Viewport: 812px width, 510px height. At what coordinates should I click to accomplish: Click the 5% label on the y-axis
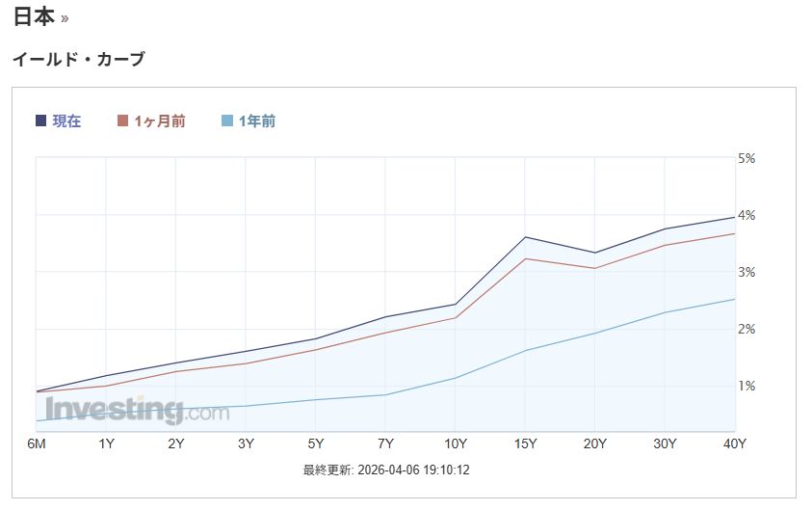[x=747, y=158]
